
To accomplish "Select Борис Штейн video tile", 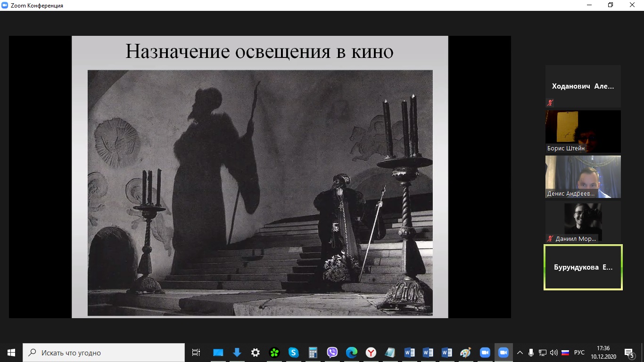I will point(583,132).
